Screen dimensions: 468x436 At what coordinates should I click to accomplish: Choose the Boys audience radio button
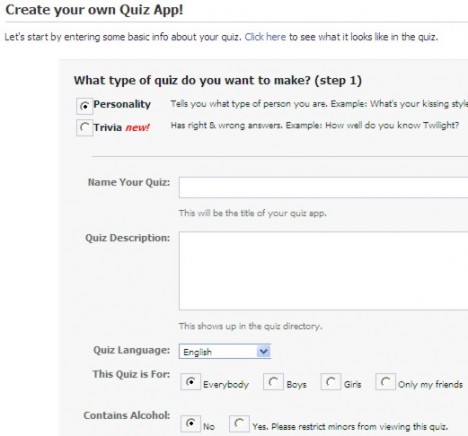point(273,382)
